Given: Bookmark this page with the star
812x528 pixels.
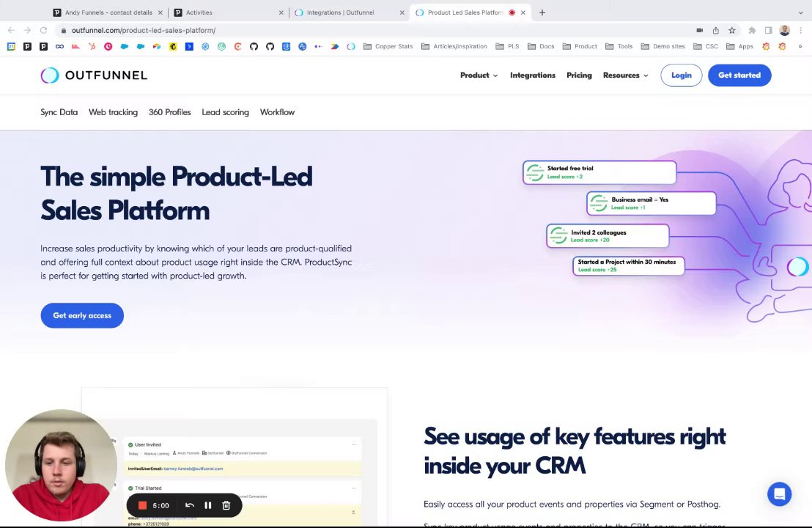Looking at the screenshot, I should click(x=731, y=30).
